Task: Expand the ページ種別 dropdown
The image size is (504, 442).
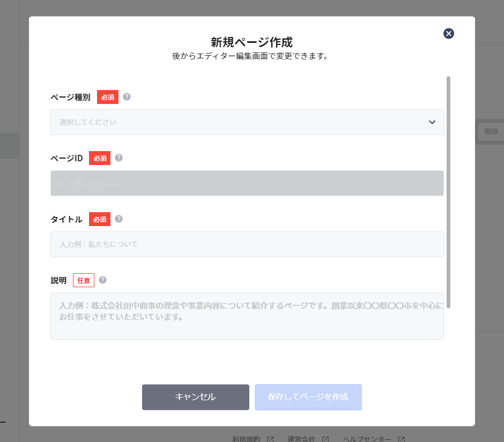Action: click(247, 122)
